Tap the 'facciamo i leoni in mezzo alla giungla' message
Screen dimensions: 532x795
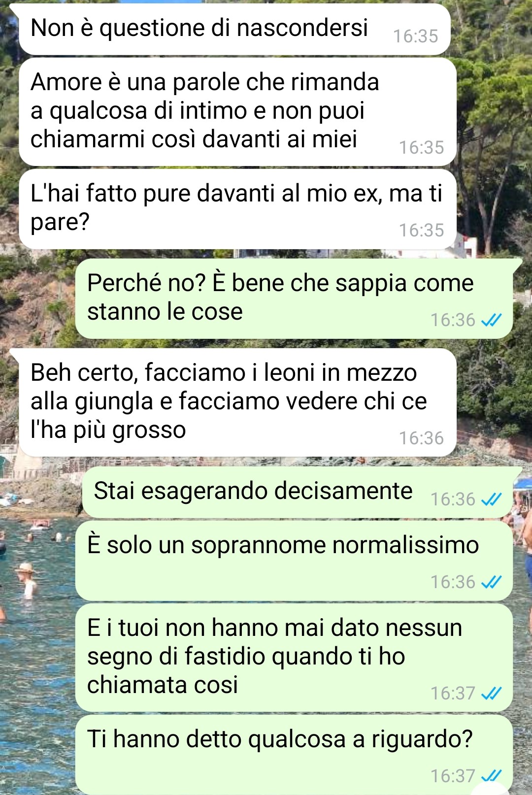tap(237, 402)
